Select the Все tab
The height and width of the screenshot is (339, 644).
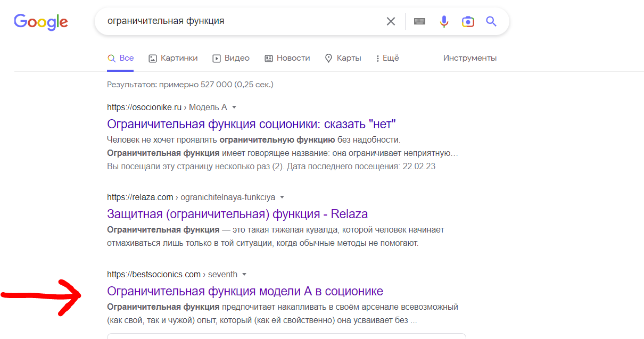[120, 58]
